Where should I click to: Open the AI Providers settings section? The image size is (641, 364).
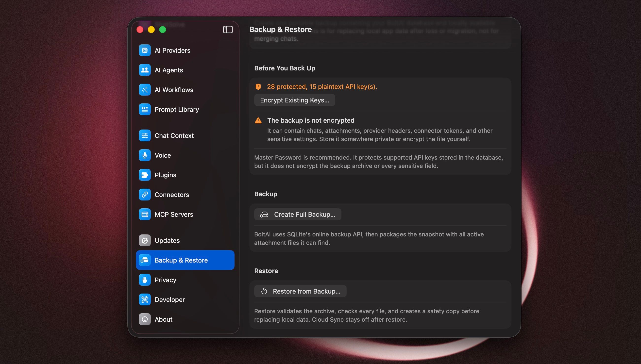tap(185, 50)
